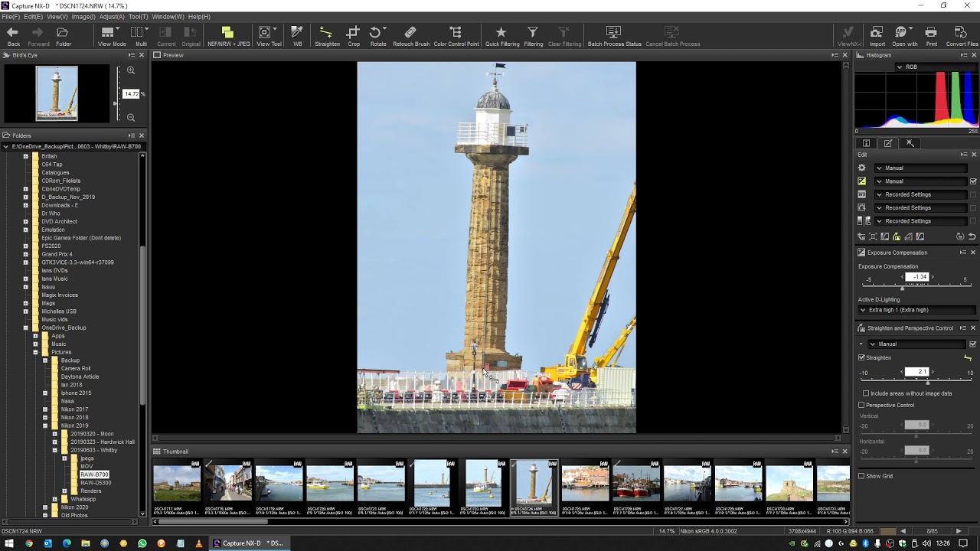The height and width of the screenshot is (551, 980).
Task: Open the Window(W) menu
Action: [x=168, y=17]
